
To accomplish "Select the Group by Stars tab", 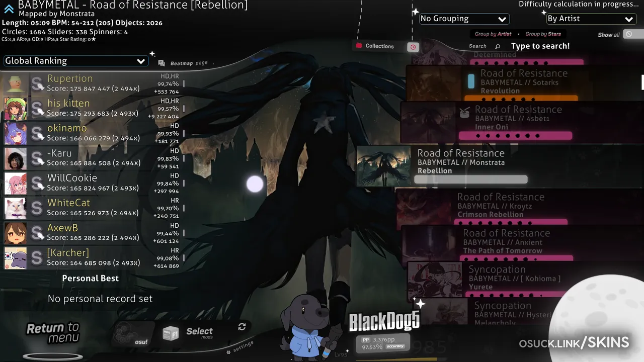I will click(543, 34).
